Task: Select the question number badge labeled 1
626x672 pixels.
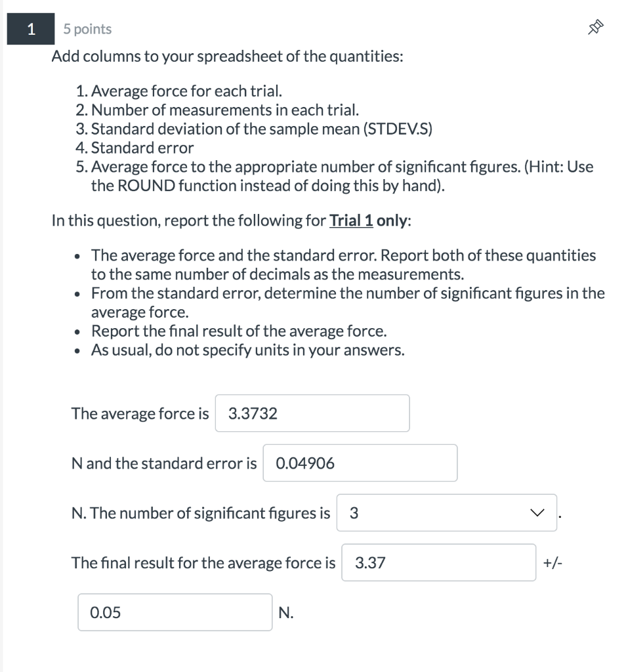Action: coord(30,29)
